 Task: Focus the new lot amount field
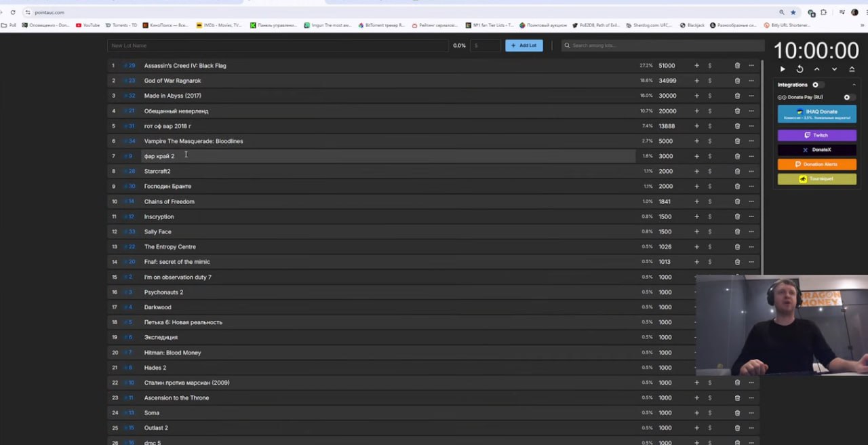[x=486, y=45]
